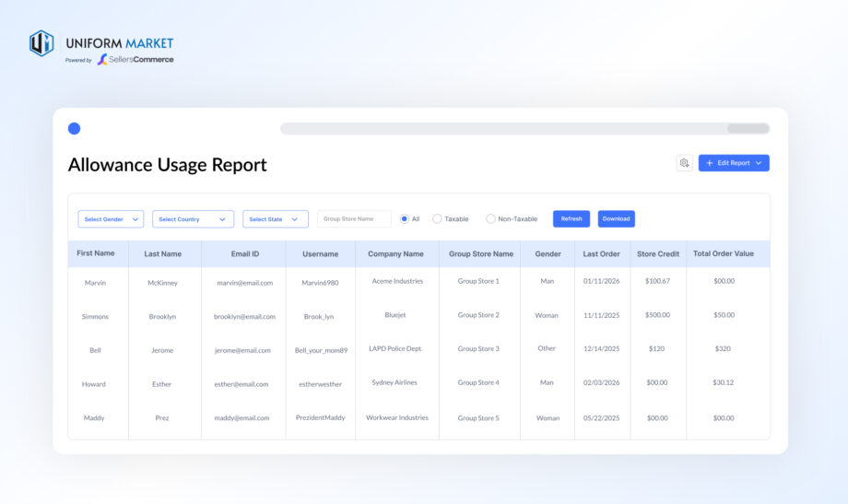Click the Store Credit column header
Viewport: 848px width, 504px height.
(657, 253)
